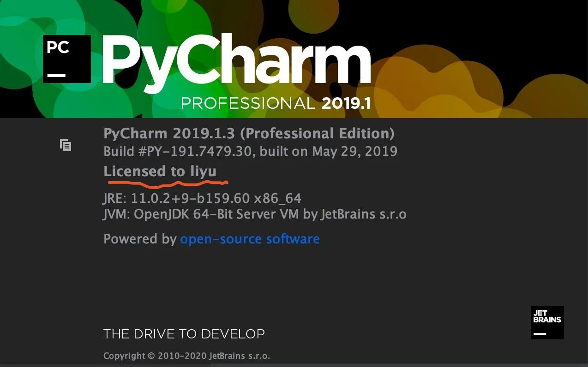The height and width of the screenshot is (367, 588).
Task: Click the 'Copyright © 2010-2020 JetBrains s.r.o.' text
Action: point(186,356)
